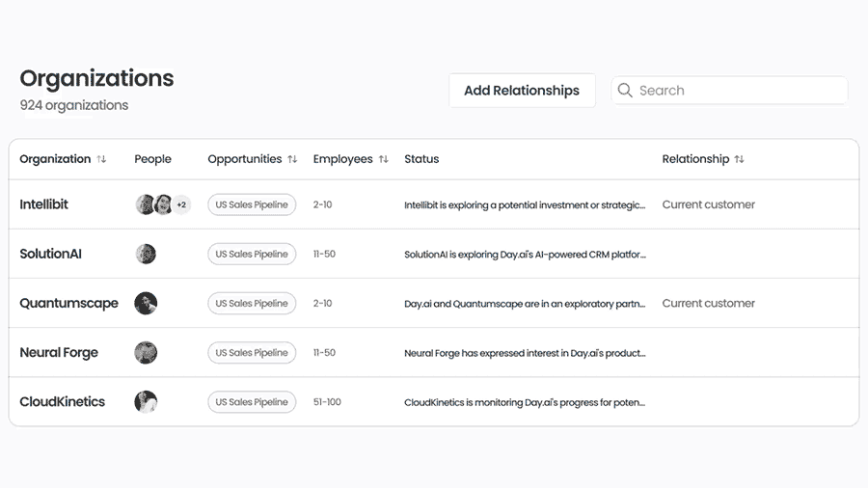Click CloudKinetics' employee count 51-100
The height and width of the screenshot is (488, 868).
click(327, 402)
